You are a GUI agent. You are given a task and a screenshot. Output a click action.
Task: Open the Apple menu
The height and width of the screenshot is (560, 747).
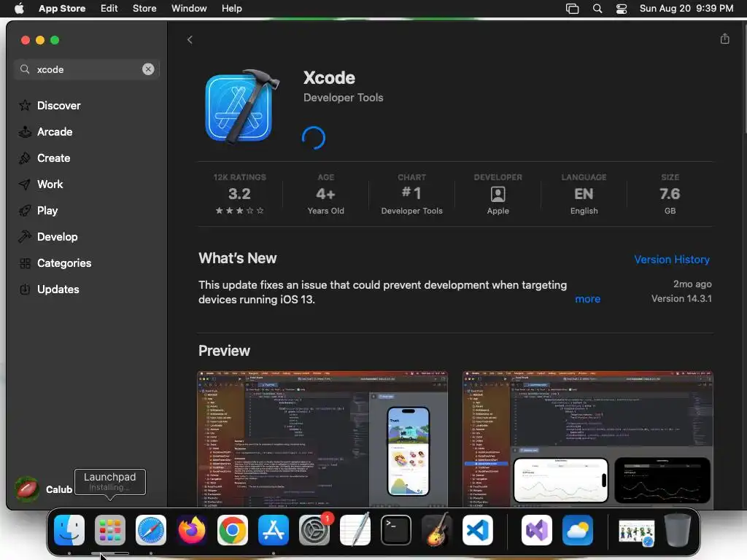coord(19,8)
